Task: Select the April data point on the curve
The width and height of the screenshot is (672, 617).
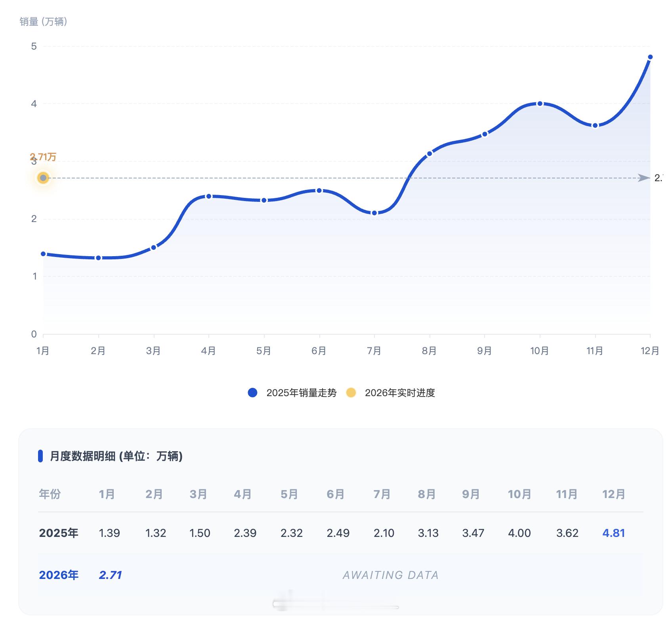Action: click(x=209, y=196)
